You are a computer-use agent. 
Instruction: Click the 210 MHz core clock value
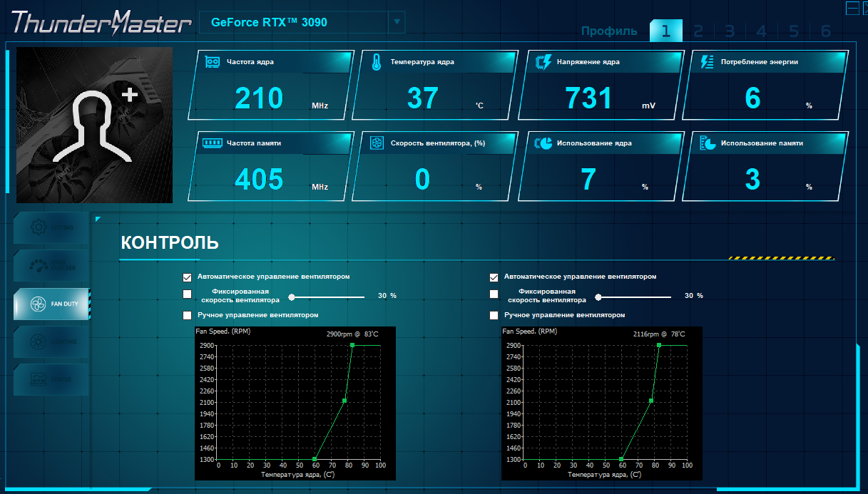tap(259, 98)
